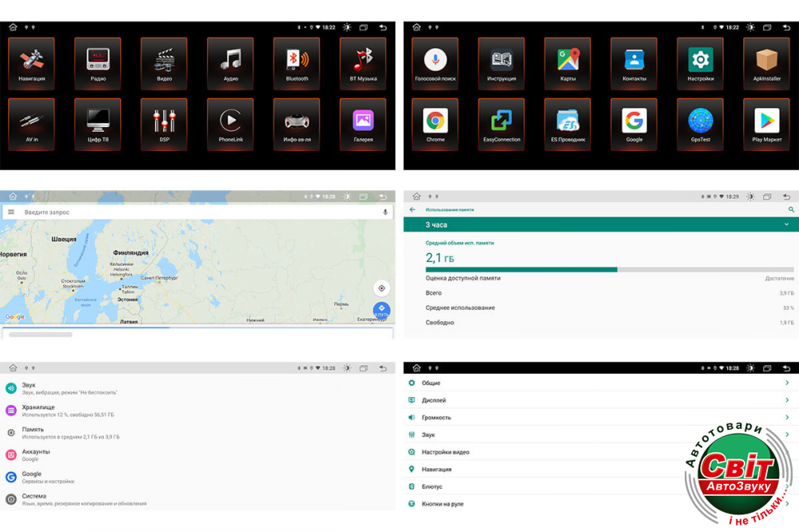The image size is (799, 532).
Task: Launch Play Маркет store
Action: pyautogui.click(x=767, y=121)
